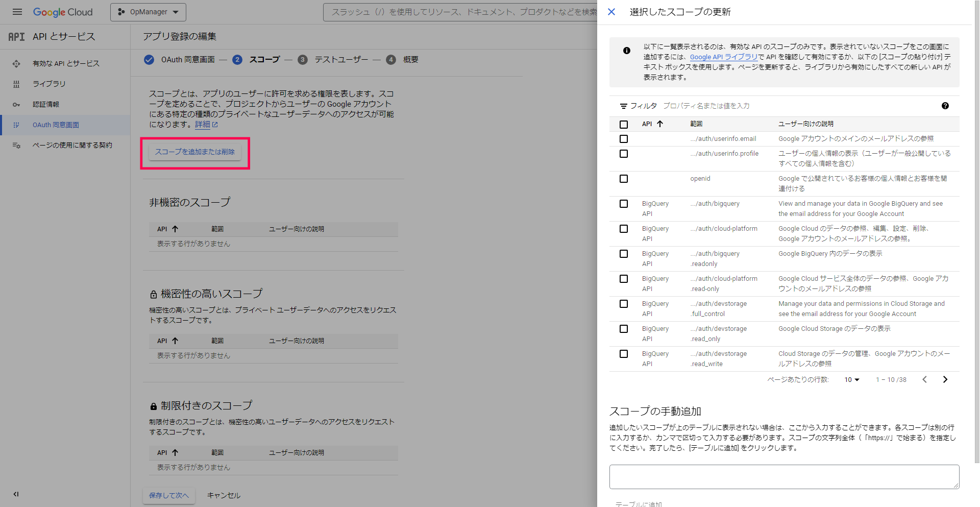Click the search resources input box

460,12
